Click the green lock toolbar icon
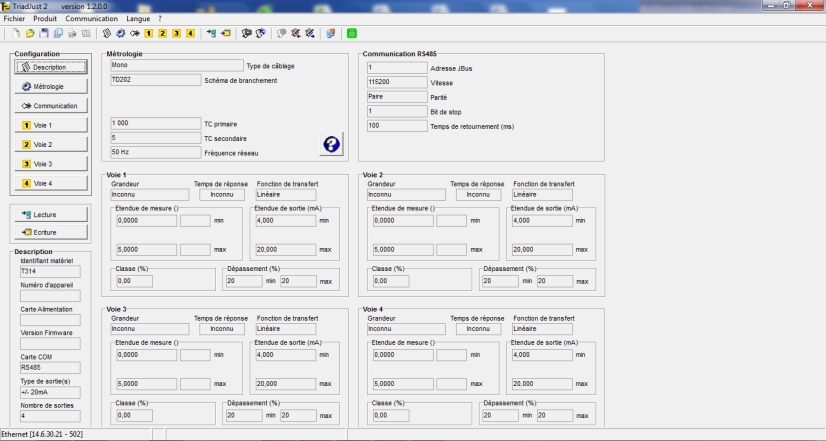The image size is (826, 441). tap(352, 33)
